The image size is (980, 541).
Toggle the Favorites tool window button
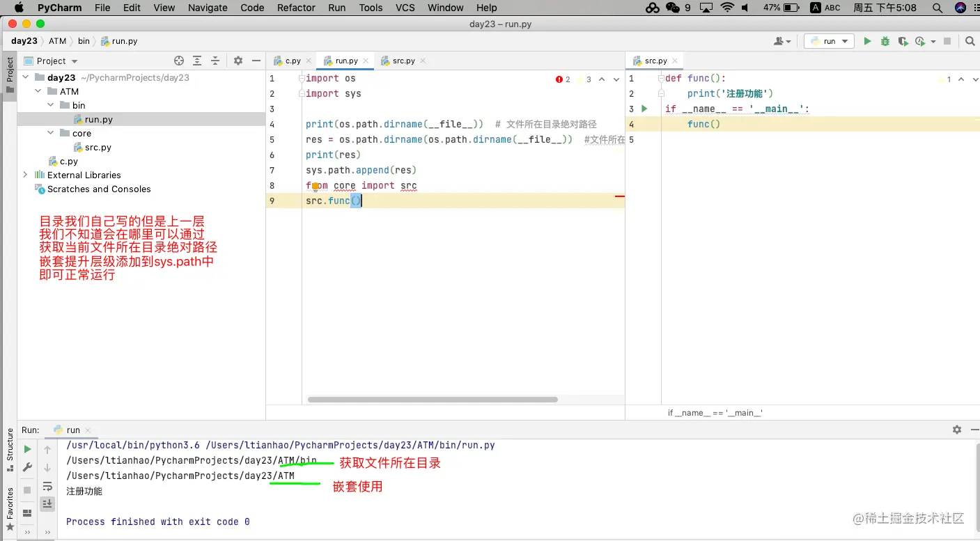(10, 508)
